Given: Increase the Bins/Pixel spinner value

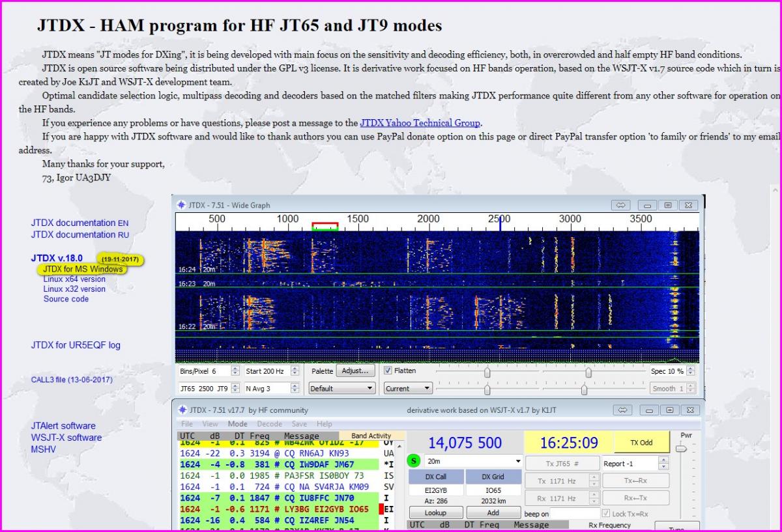Looking at the screenshot, I should coord(235,368).
